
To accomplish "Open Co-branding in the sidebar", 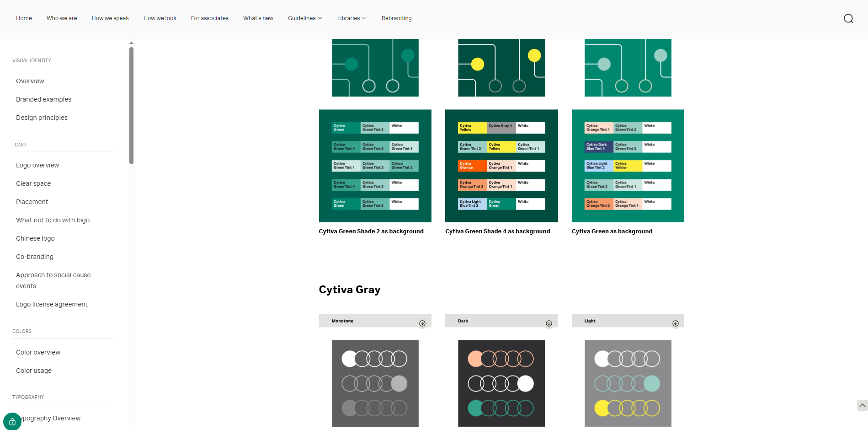I will [x=35, y=257].
